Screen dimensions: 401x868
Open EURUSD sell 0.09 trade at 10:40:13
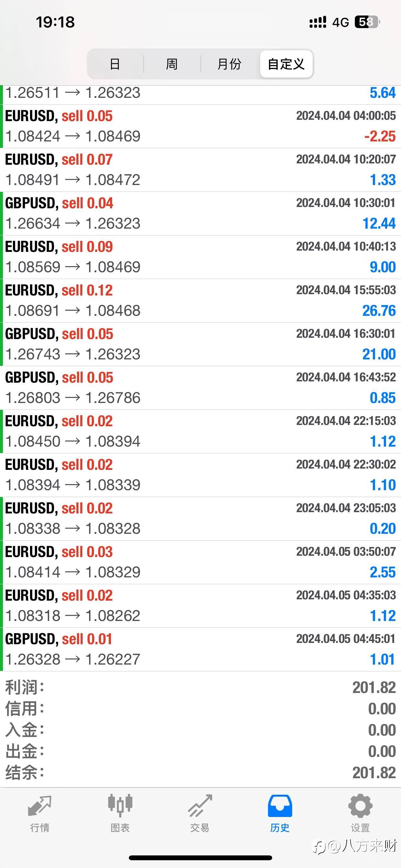[x=200, y=257]
